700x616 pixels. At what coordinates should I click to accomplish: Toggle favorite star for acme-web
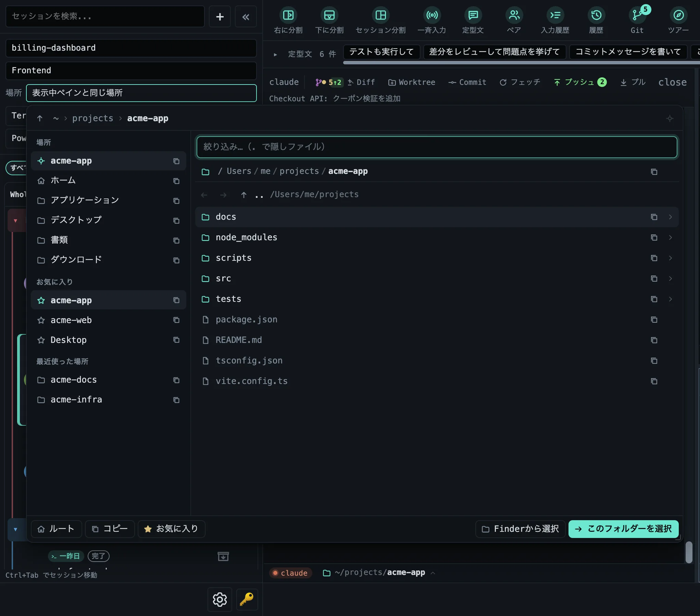41,320
